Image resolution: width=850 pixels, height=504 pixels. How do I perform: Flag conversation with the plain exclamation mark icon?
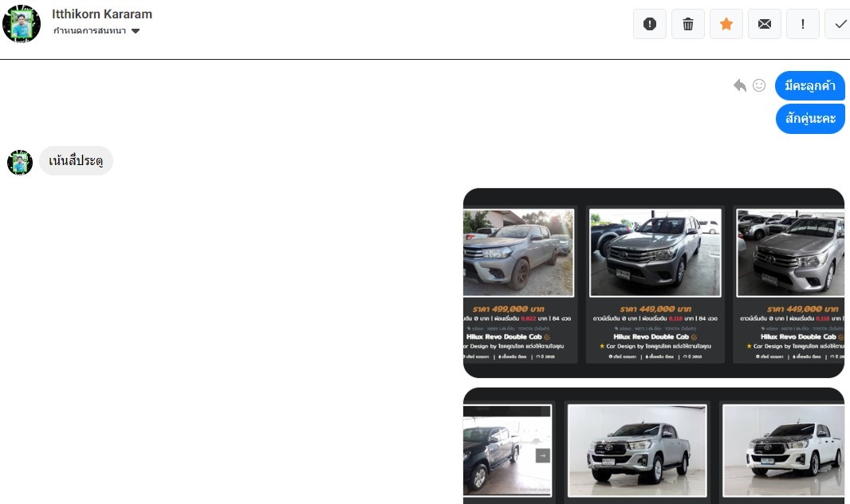point(803,24)
